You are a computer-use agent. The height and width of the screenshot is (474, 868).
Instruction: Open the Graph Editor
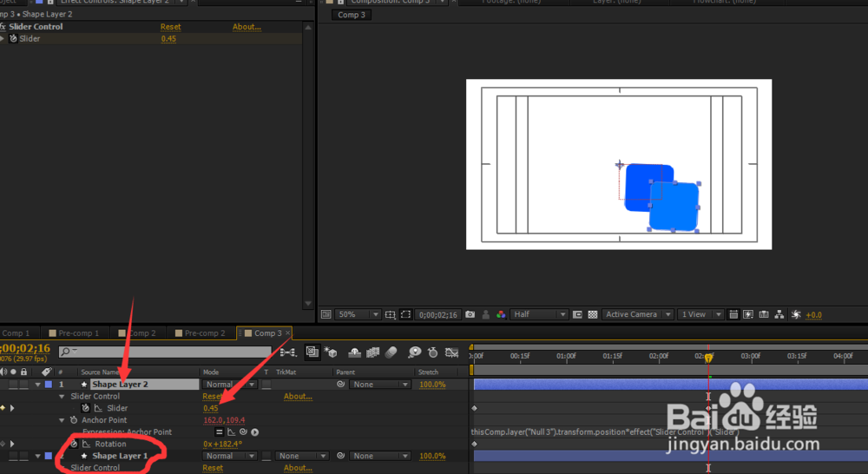(451, 352)
